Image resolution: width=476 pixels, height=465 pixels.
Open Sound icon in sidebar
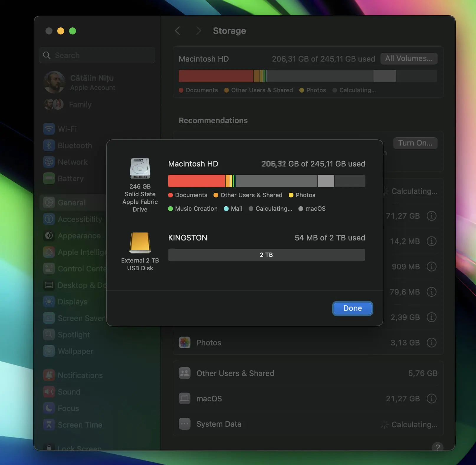click(49, 392)
